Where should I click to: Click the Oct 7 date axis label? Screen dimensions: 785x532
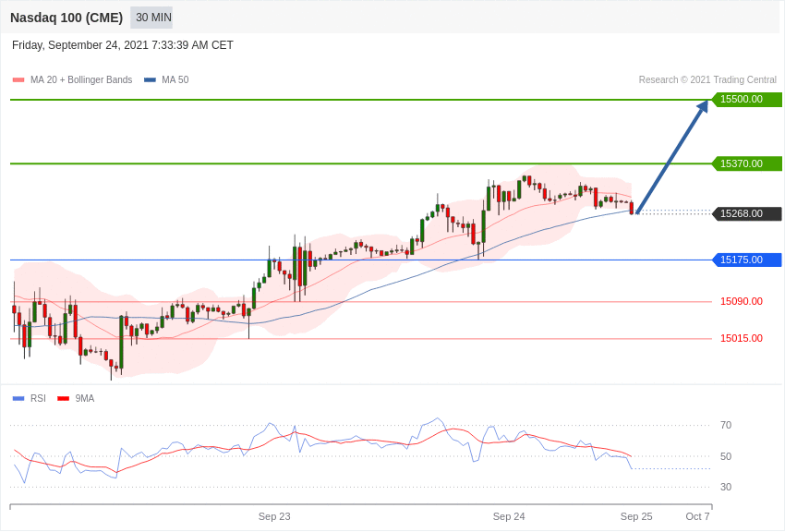[697, 516]
